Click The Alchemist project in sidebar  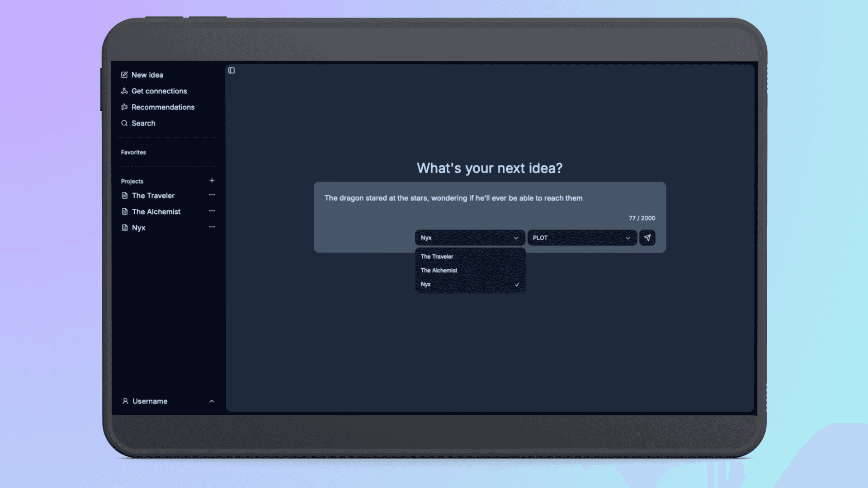(156, 211)
